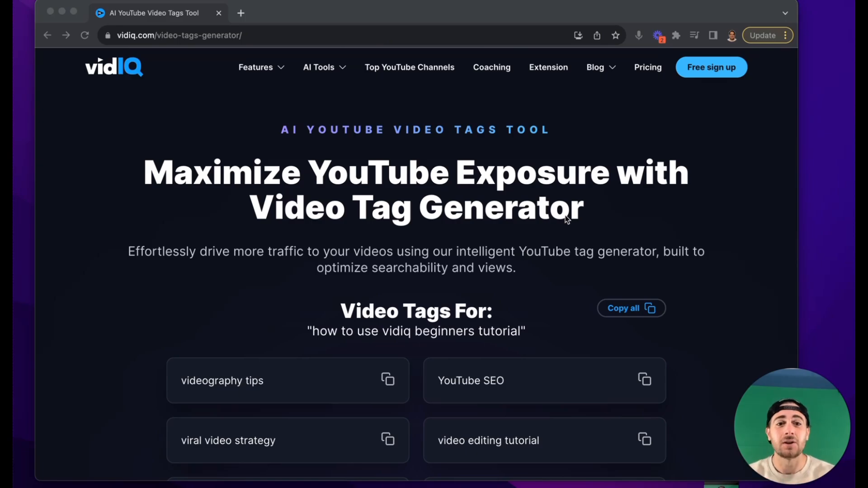Click the copy icon for viral video strategy

(388, 440)
